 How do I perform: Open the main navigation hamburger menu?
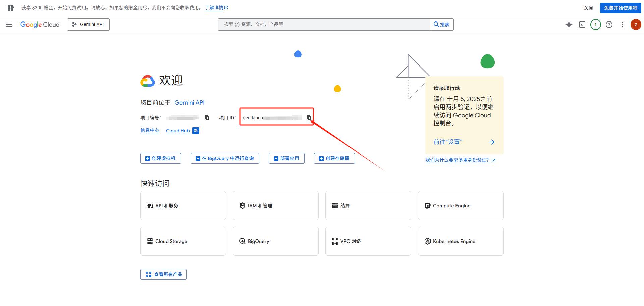click(x=9, y=25)
